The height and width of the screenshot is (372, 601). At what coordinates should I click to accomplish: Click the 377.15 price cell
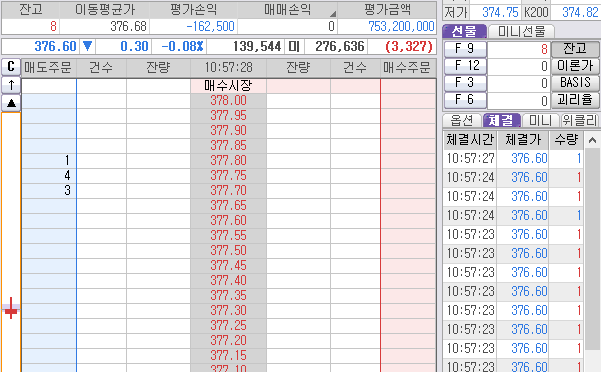[228, 355]
